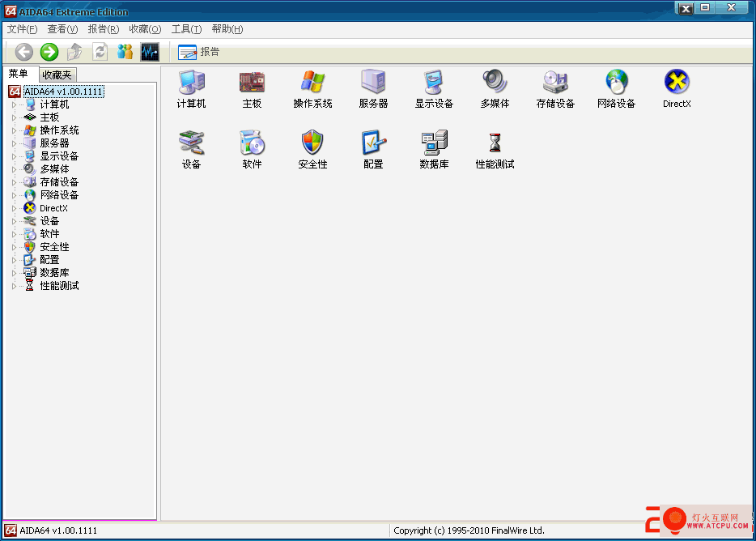Image resolution: width=756 pixels, height=541 pixels.
Task: Expand the 主板 tree node
Action: pos(14,117)
